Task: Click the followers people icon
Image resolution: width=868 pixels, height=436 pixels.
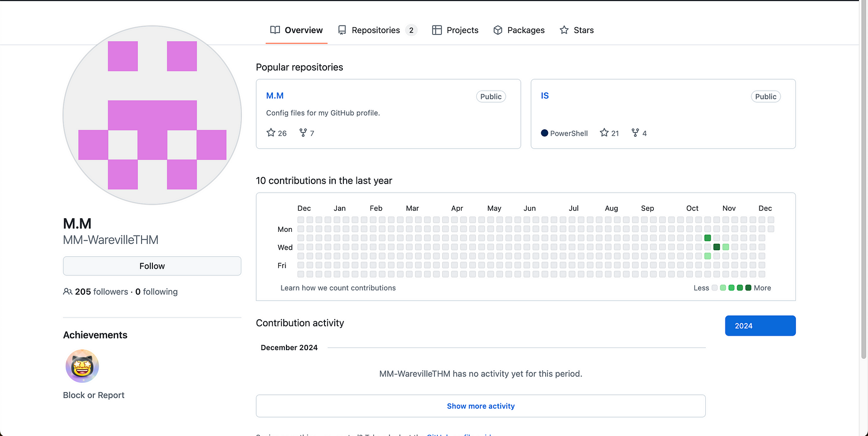Action: pos(68,292)
